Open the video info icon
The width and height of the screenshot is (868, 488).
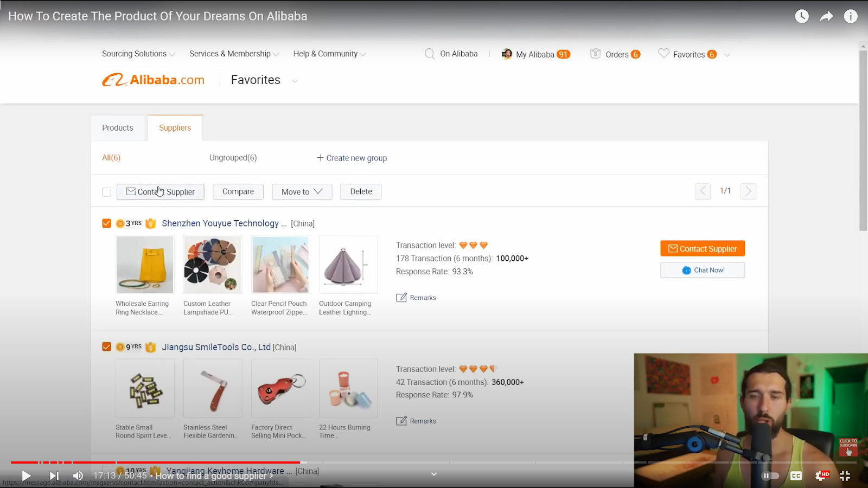tap(851, 16)
